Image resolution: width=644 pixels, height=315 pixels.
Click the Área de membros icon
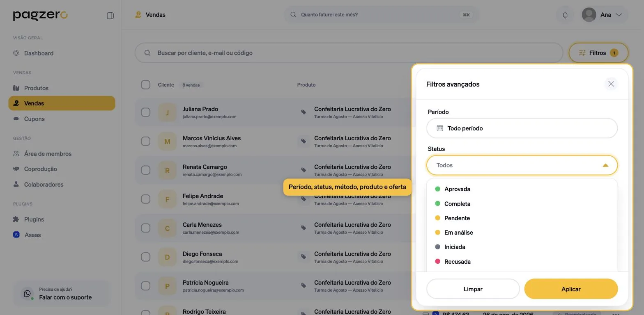click(x=16, y=153)
